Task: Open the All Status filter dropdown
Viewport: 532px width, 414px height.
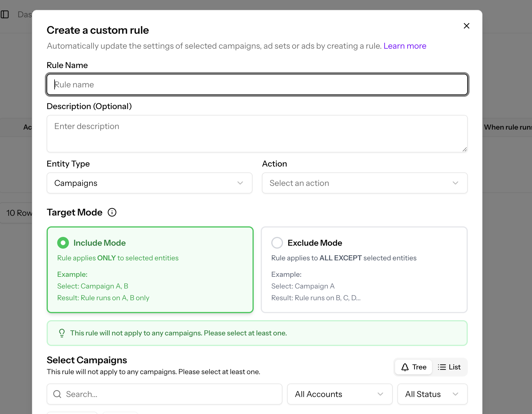Action: click(x=432, y=394)
